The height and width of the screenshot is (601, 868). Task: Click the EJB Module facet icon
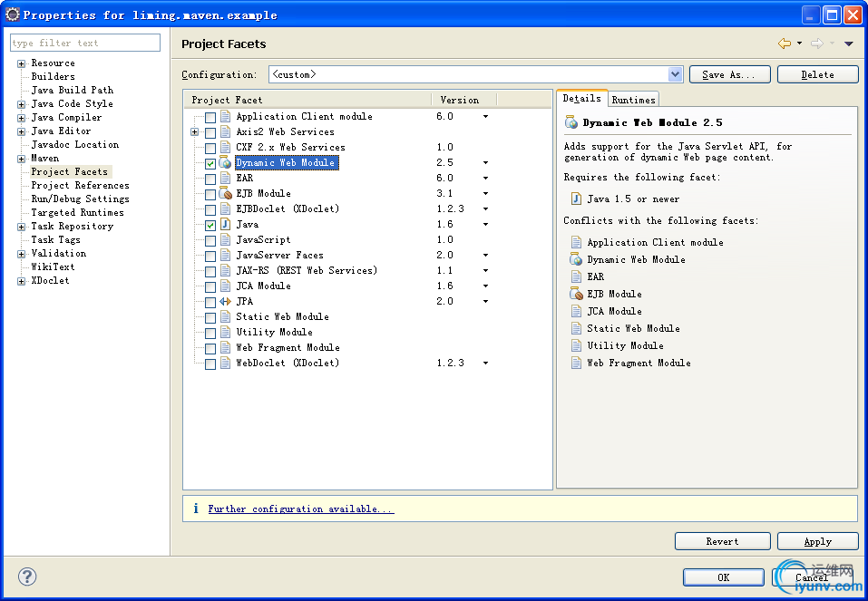[225, 194]
